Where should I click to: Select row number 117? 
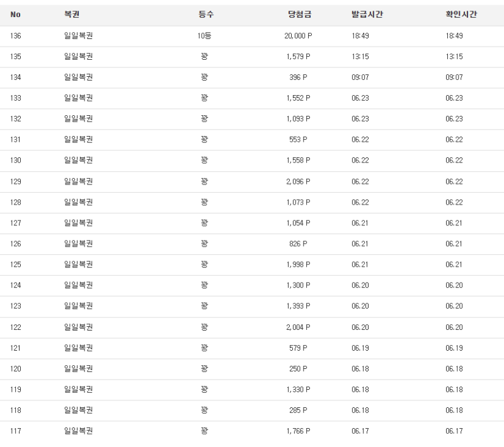(15, 431)
